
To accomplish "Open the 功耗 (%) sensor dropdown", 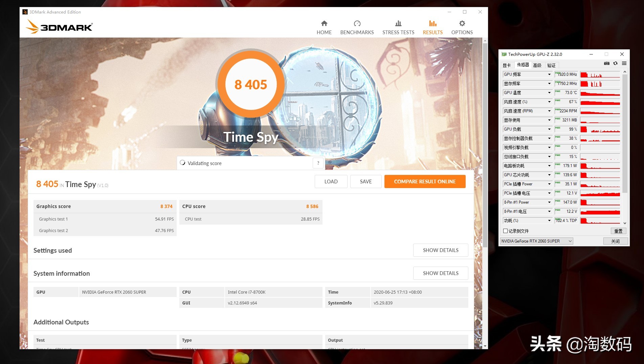I will 549,221.
